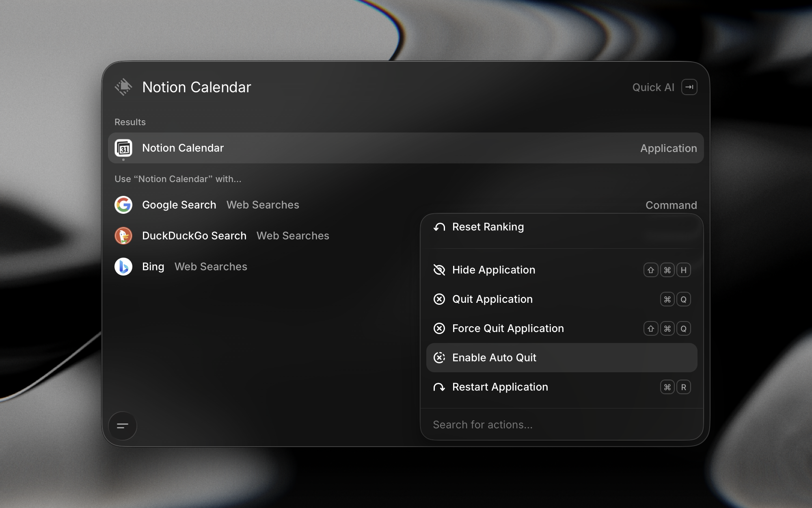Click the Shift key badge on Hide Application row
The width and height of the screenshot is (812, 508).
651,270
